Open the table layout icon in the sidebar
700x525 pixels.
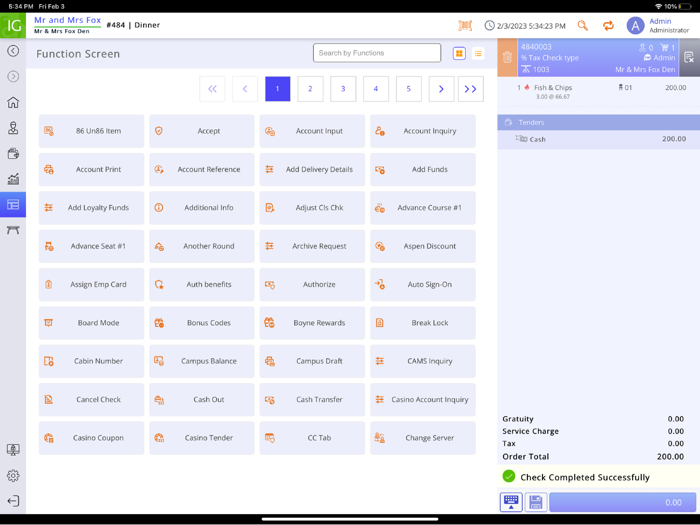pyautogui.click(x=13, y=230)
